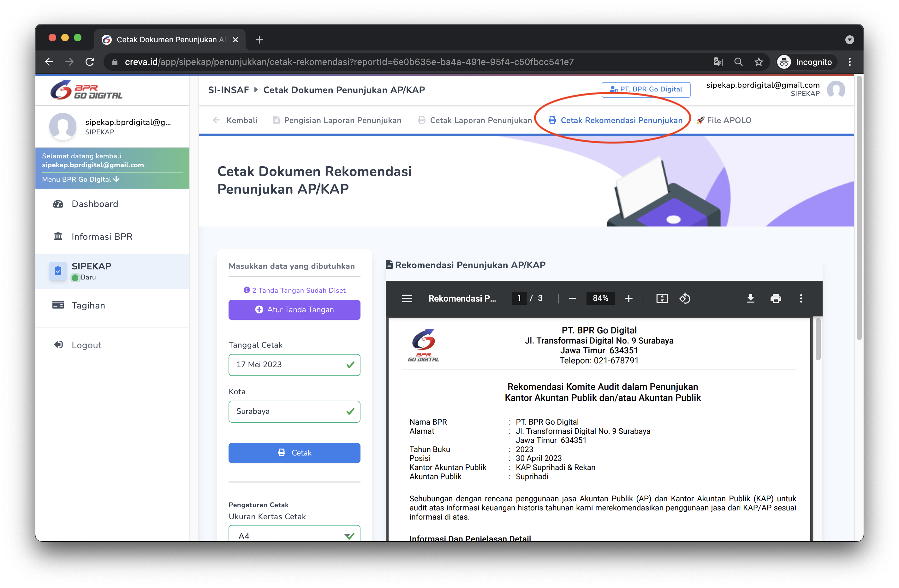Open Chrome's three-dot menu
This screenshot has width=899, height=588.
[x=849, y=62]
